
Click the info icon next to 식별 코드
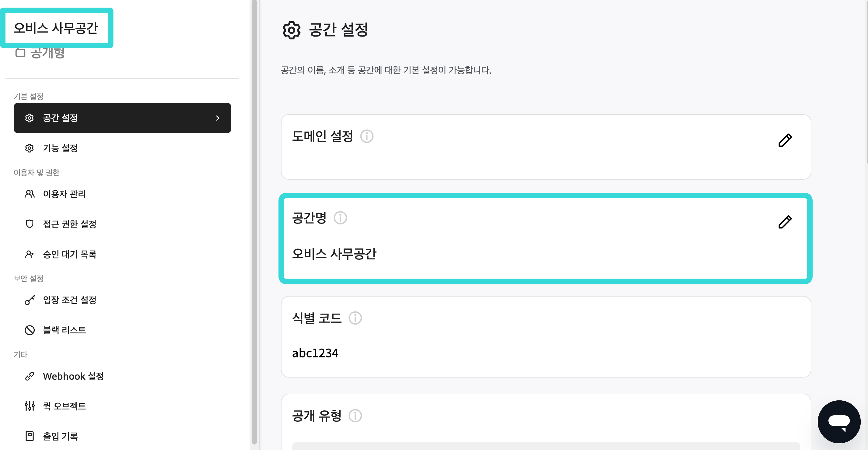(x=355, y=318)
